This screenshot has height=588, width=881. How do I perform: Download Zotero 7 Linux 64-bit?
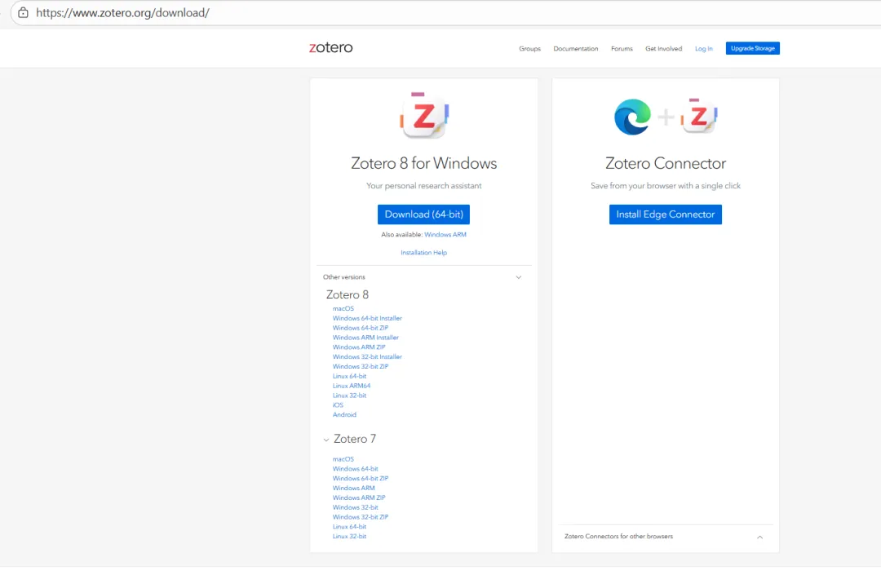[349, 527]
